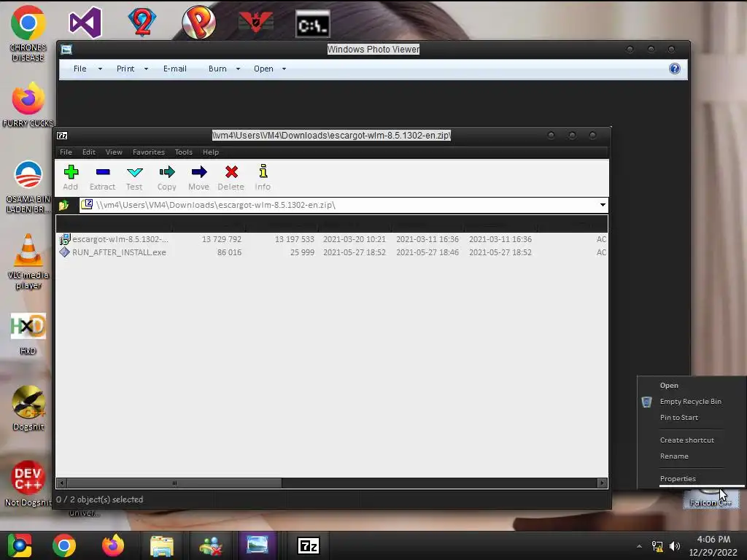
Task: Select the Obama logo desktop icon
Action: [28, 187]
